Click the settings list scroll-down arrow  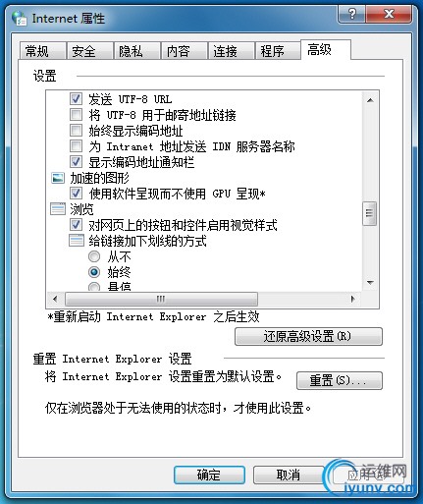pyautogui.click(x=370, y=282)
